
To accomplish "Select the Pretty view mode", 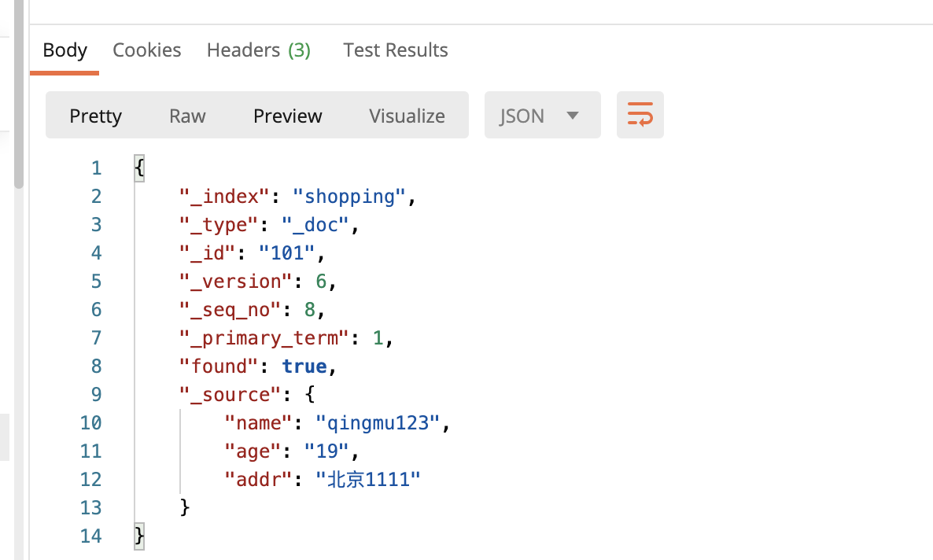I will [x=96, y=116].
